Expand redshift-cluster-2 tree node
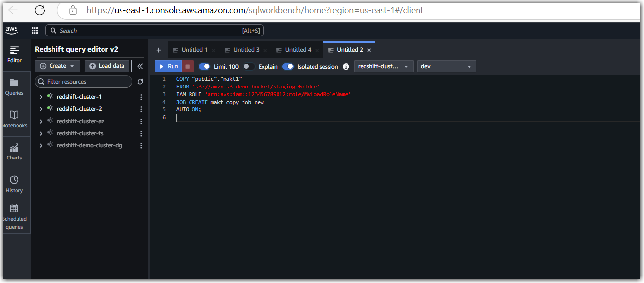Viewport: 644px width, 283px height. pos(41,109)
